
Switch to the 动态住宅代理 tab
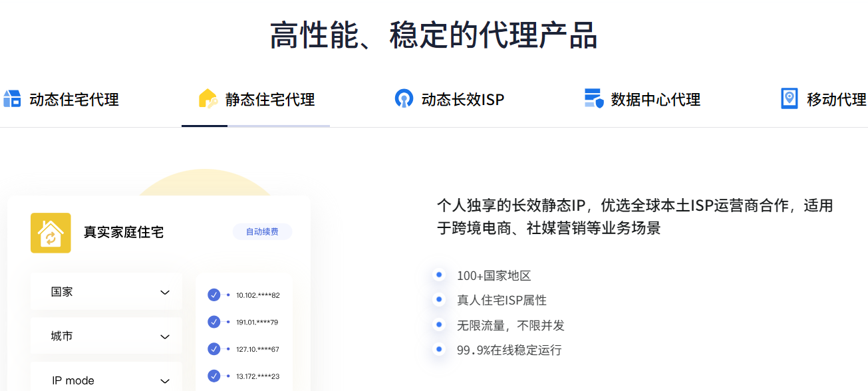pos(61,100)
